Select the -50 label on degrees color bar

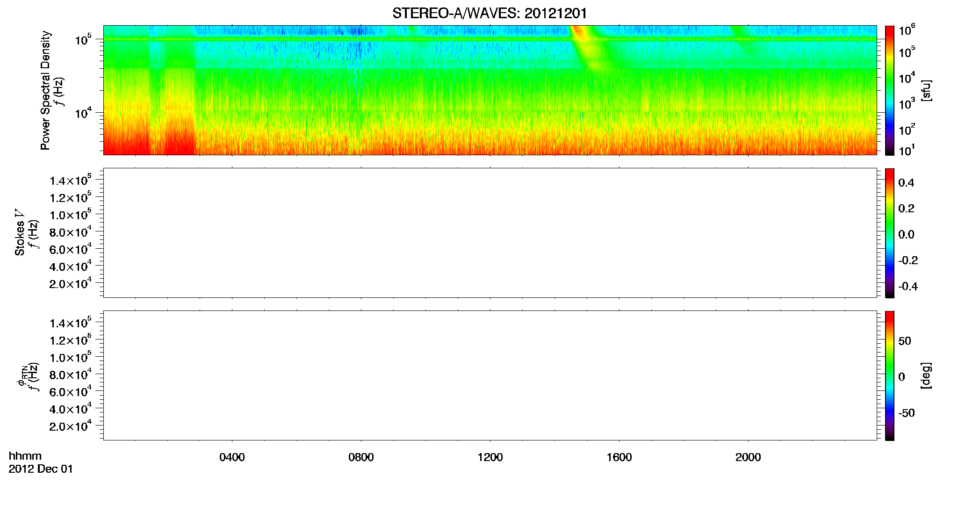(907, 413)
